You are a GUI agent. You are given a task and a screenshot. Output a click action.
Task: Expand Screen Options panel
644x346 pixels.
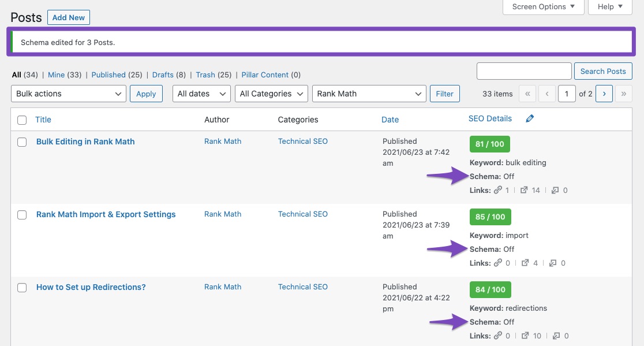point(544,6)
